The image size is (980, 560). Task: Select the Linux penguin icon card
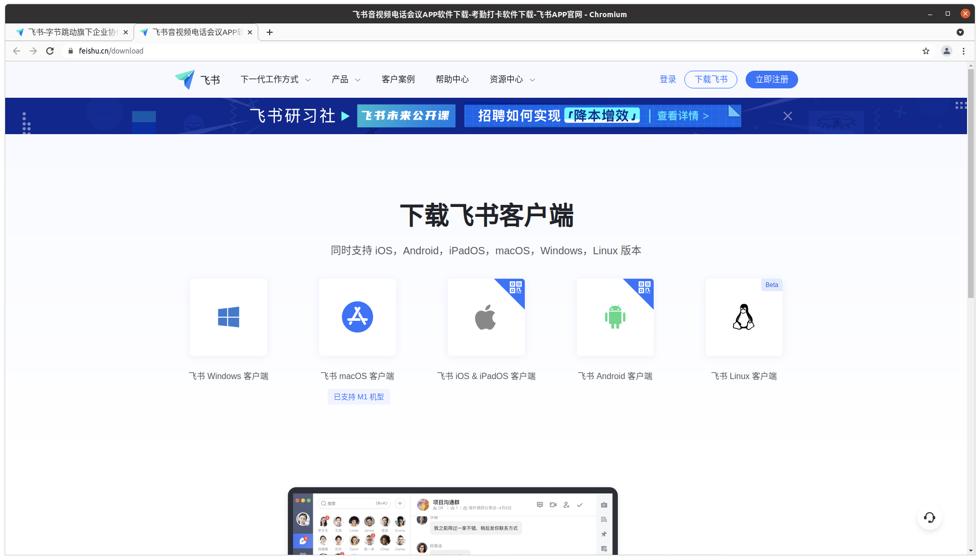pos(744,317)
